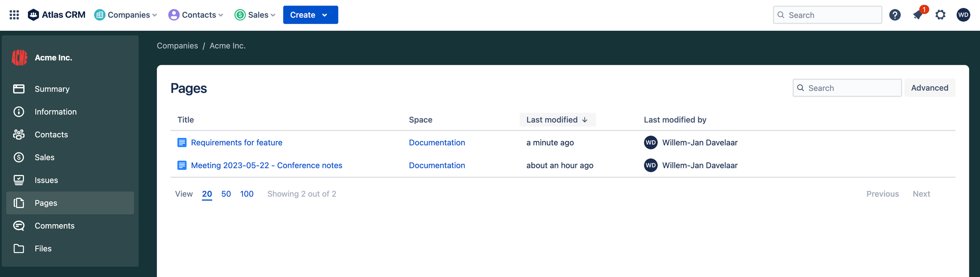Open the Requirements for feature page
Screen dimensions: 980x277
(236, 143)
